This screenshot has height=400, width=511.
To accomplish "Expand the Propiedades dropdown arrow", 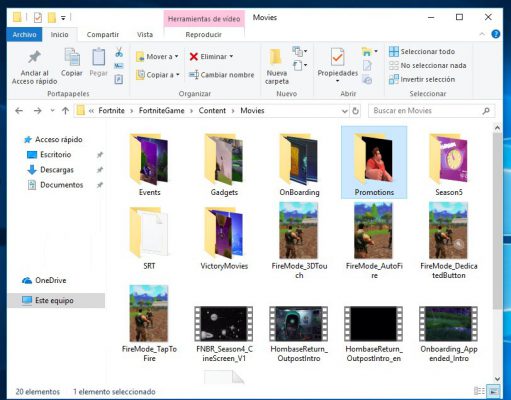I will [337, 81].
